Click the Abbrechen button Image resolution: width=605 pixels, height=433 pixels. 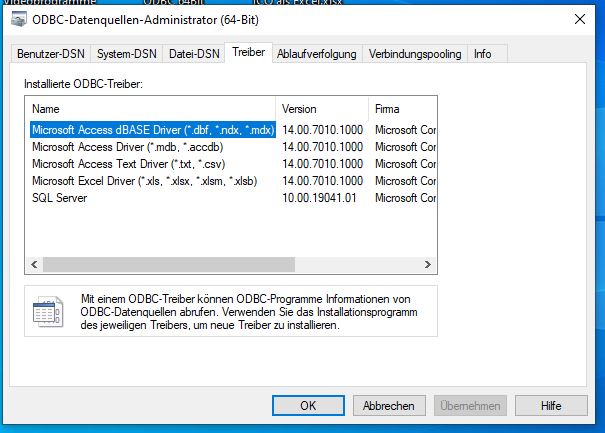tap(389, 406)
